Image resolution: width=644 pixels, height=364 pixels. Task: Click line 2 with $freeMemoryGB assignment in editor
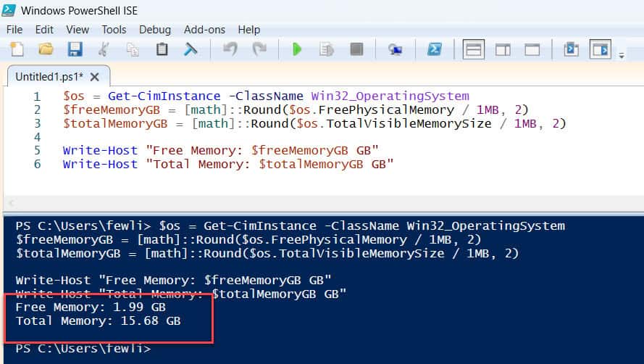[296, 109]
